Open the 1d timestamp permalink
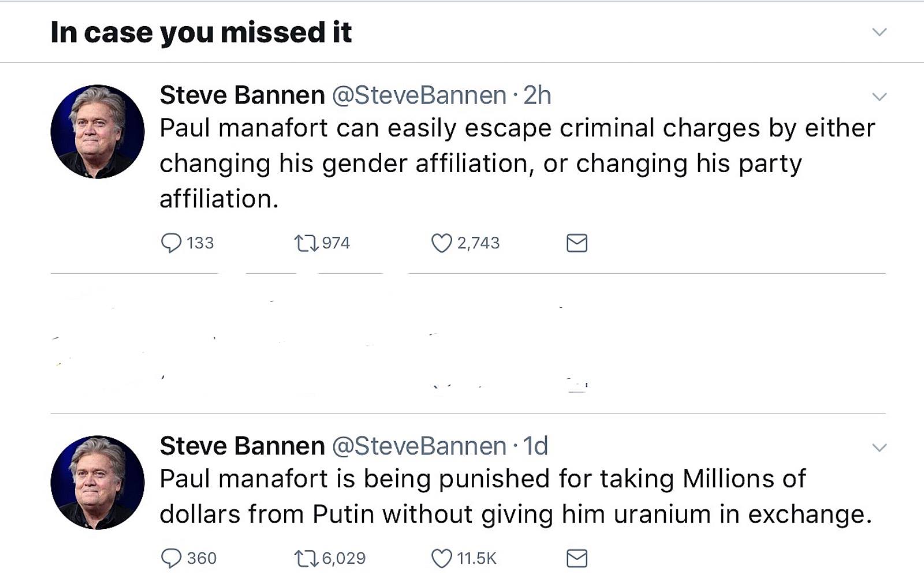The image size is (924, 585). (x=535, y=446)
